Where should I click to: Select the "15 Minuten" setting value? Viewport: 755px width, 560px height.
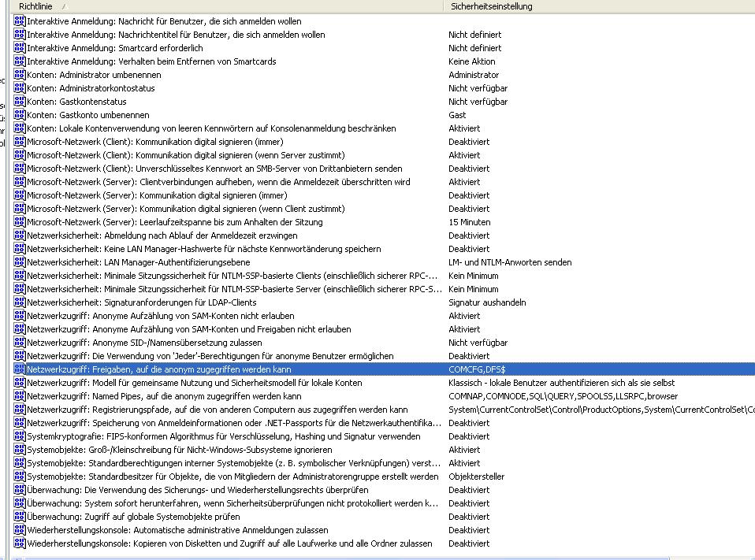[470, 222]
